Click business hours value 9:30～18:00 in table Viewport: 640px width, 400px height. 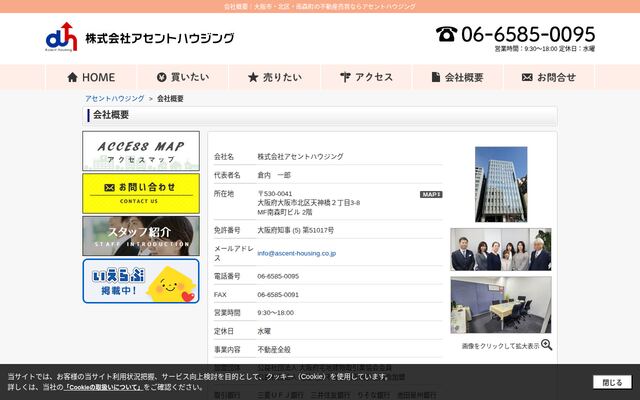tap(276, 313)
